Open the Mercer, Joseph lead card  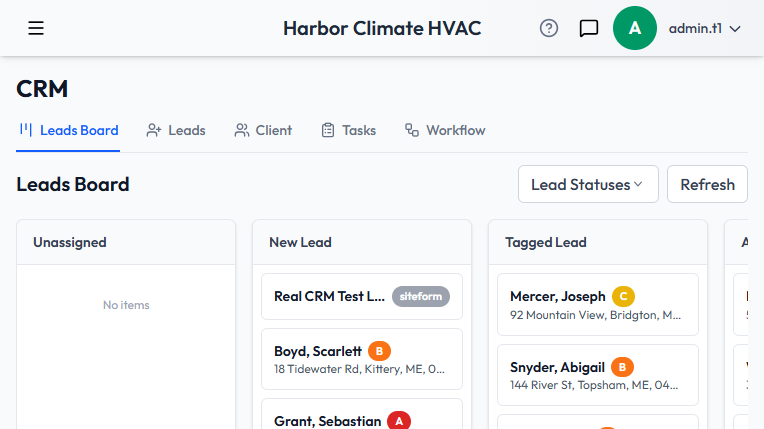coord(597,305)
